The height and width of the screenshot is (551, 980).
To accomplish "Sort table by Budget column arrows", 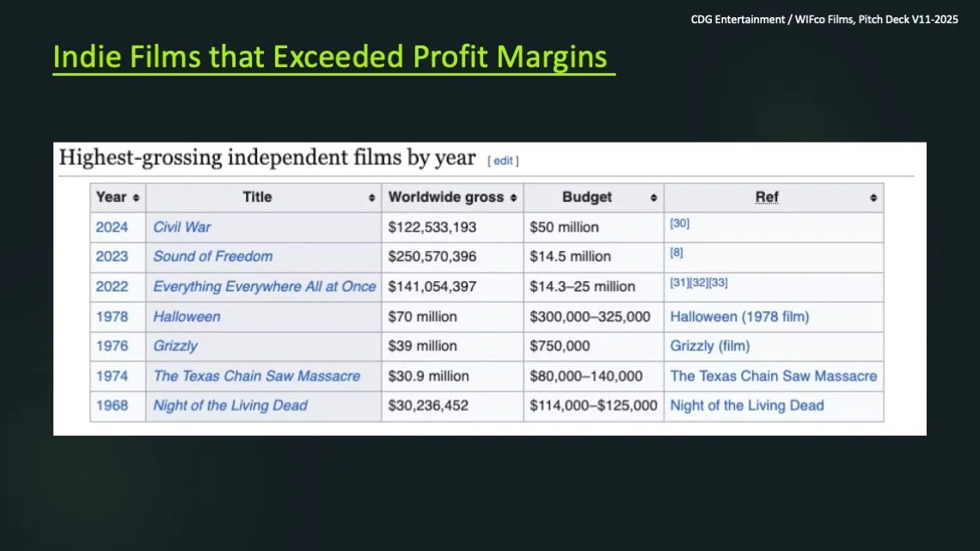I will 653,198.
